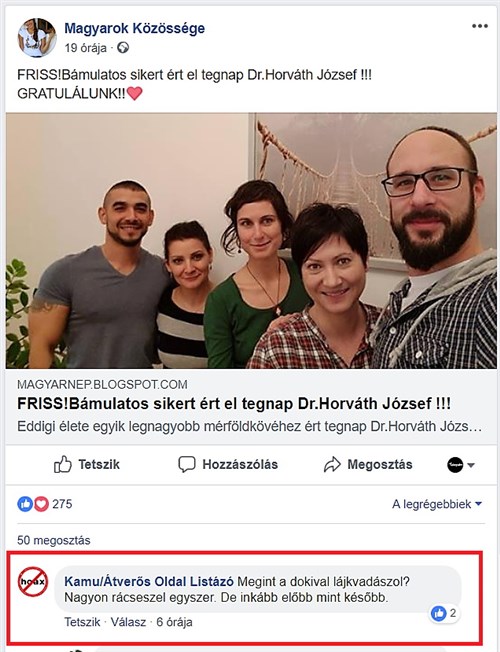This screenshot has height=652, width=500.
Task: Click the Megosztás share arrow icon
Action: 332,464
